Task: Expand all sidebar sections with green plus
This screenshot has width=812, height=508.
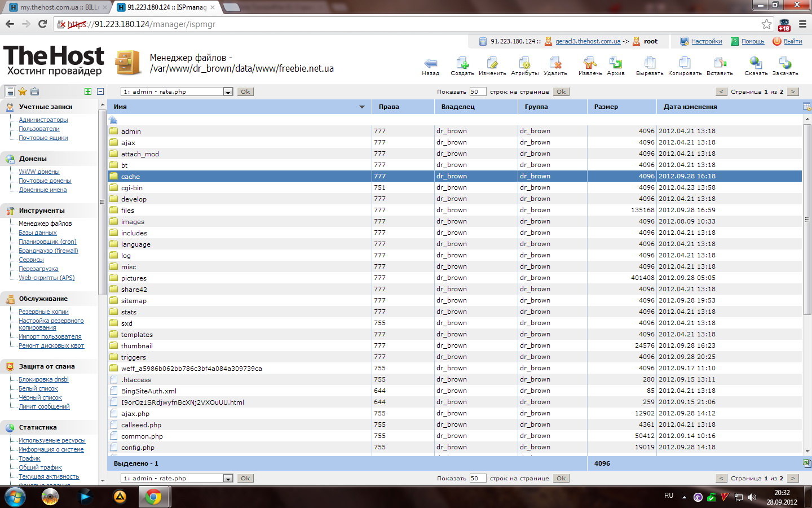Action: pos(87,91)
